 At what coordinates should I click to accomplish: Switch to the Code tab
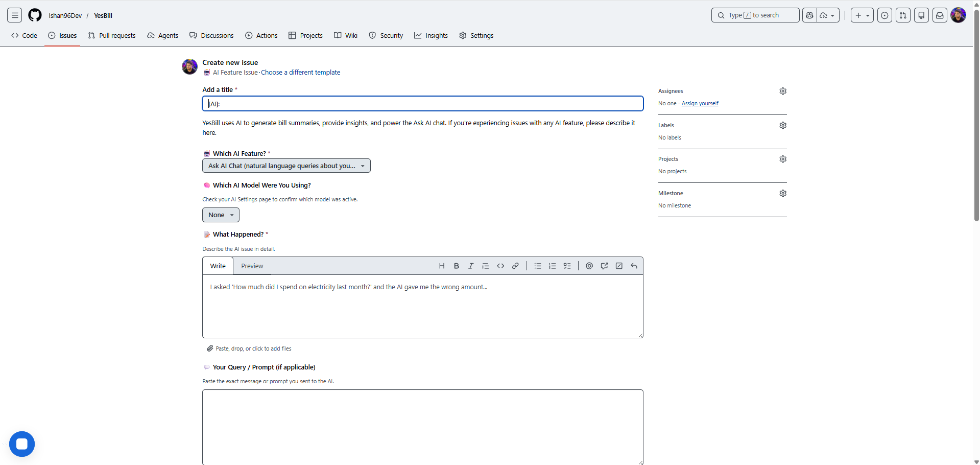(25, 35)
